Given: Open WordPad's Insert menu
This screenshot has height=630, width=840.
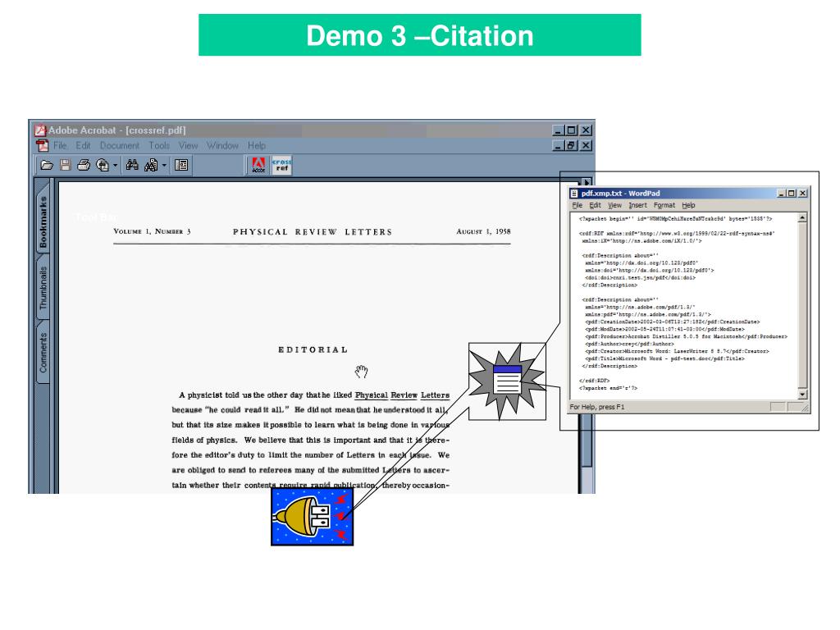Looking at the screenshot, I should 637,205.
